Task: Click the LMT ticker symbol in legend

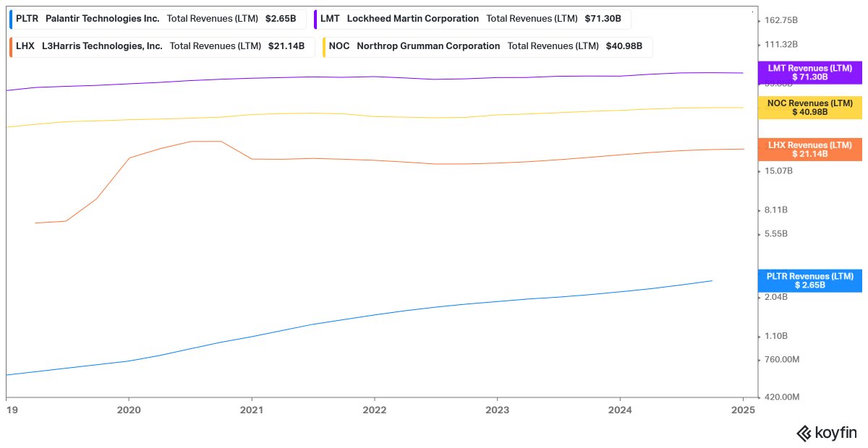Action: (x=330, y=19)
